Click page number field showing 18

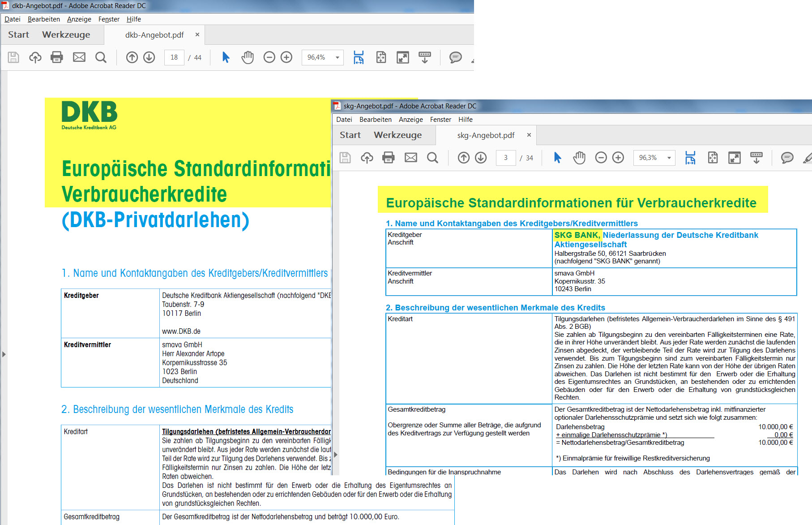pyautogui.click(x=174, y=57)
